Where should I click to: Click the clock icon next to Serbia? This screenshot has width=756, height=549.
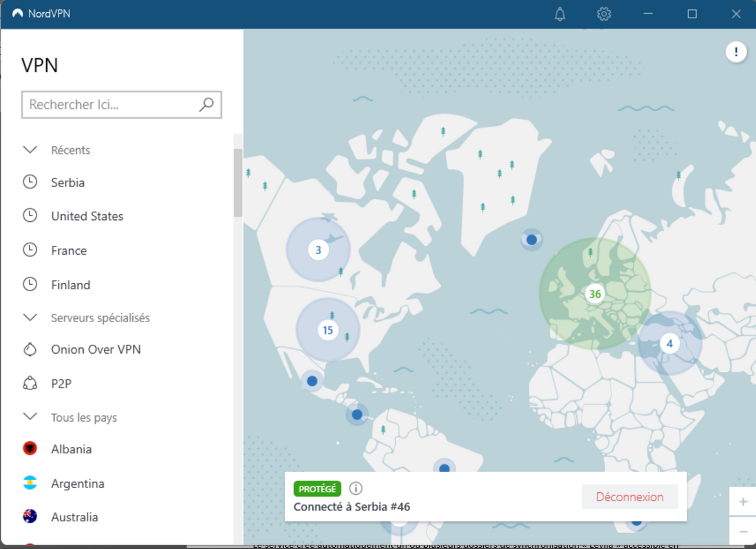click(30, 182)
